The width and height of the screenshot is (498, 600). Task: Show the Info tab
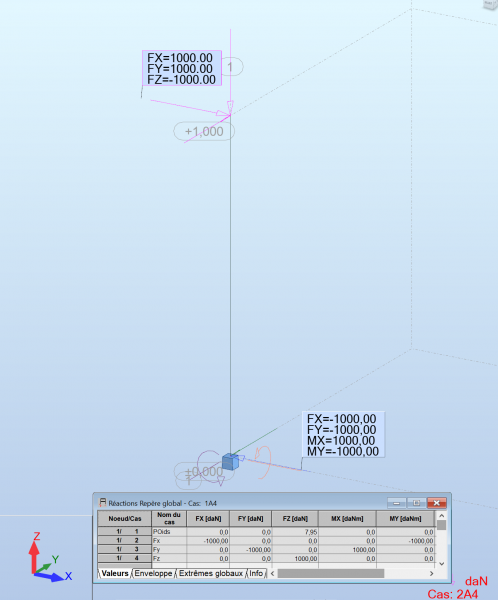[256, 573]
